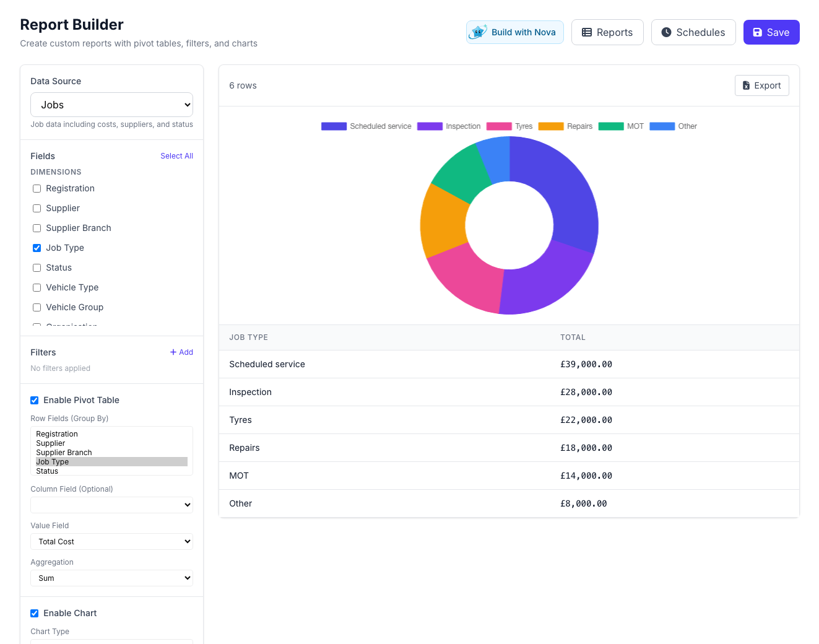Click the Schedules clock icon
The width and height of the screenshot is (819, 644).
[x=666, y=32]
